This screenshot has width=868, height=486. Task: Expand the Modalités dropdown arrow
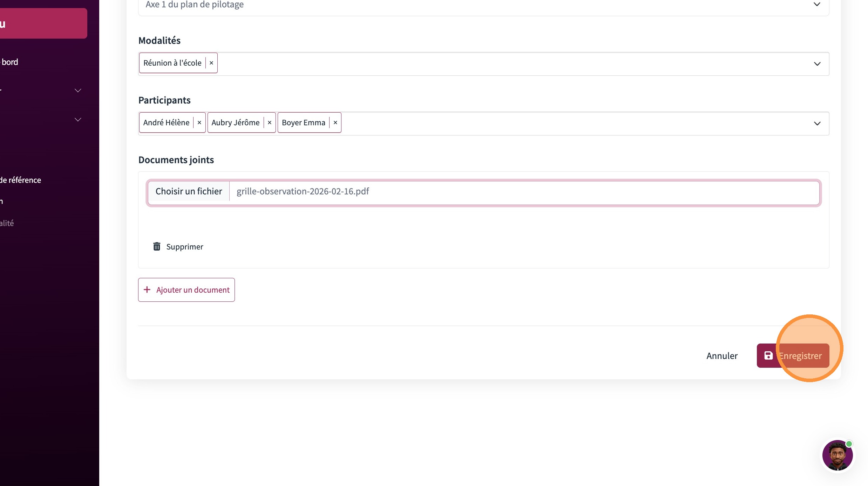point(817,64)
